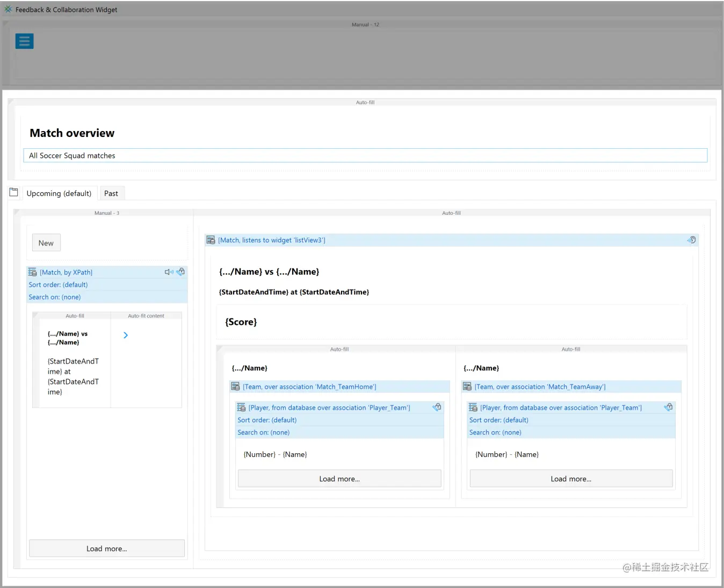Select the {.../Name} label above Match_TeamHome
Image resolution: width=724 pixels, height=588 pixels.
pos(249,368)
